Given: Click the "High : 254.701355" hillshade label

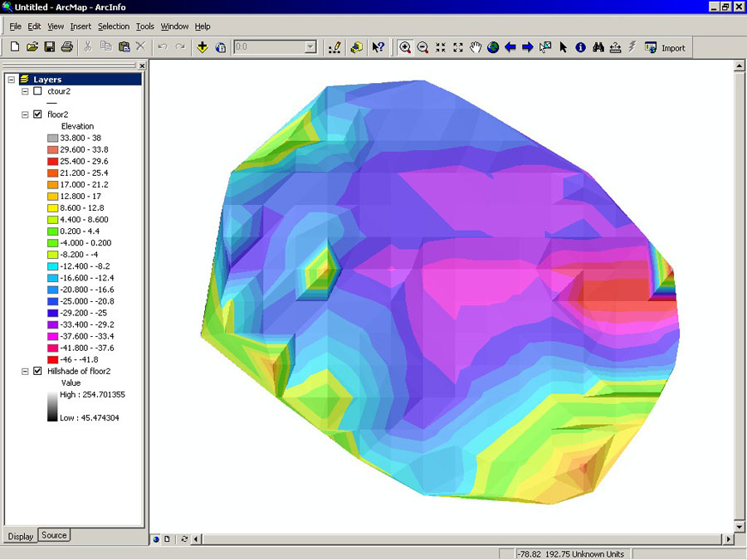Looking at the screenshot, I should point(92,394).
